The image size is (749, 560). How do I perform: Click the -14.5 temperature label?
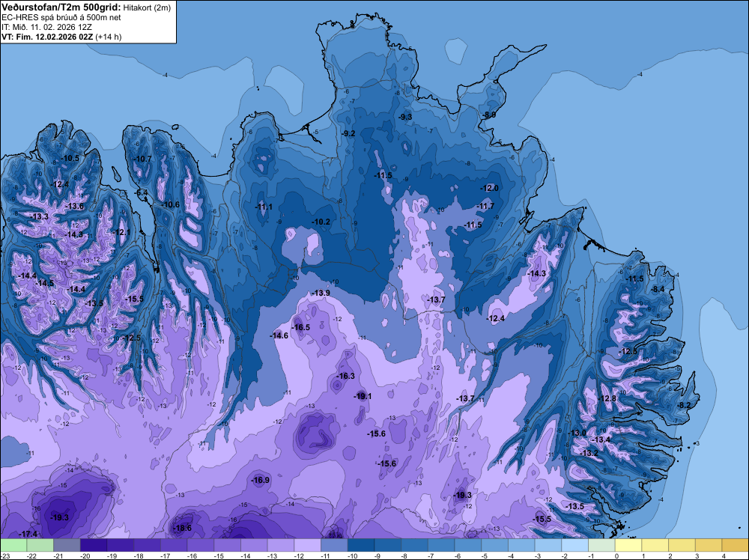point(45,283)
